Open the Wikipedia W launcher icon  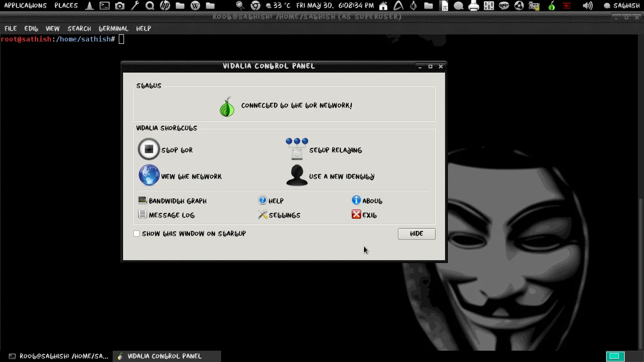tap(195, 6)
